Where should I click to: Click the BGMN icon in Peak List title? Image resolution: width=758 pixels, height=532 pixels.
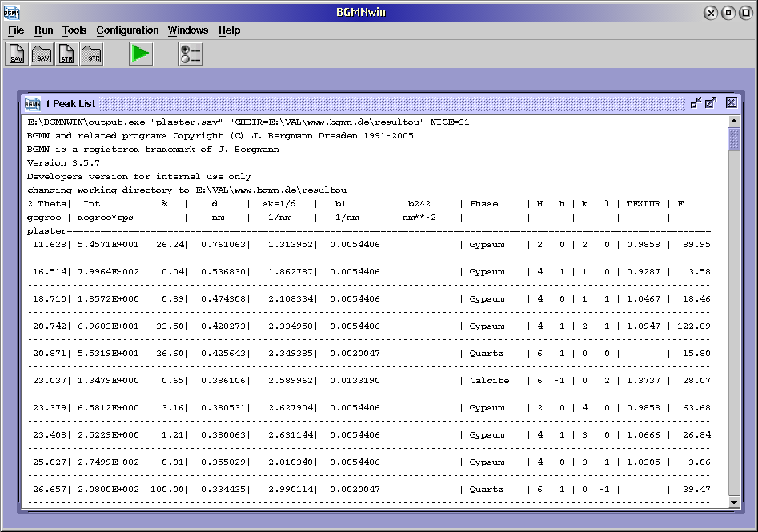32,103
